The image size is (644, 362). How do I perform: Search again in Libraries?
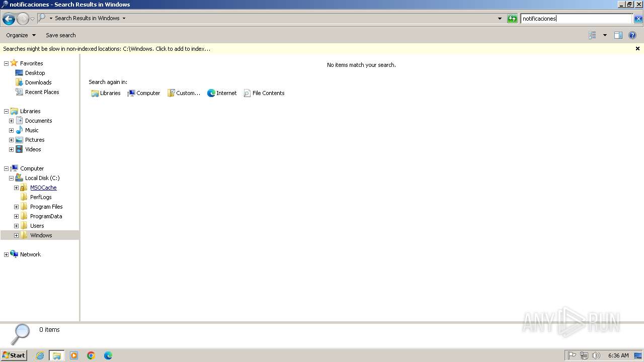(x=106, y=93)
